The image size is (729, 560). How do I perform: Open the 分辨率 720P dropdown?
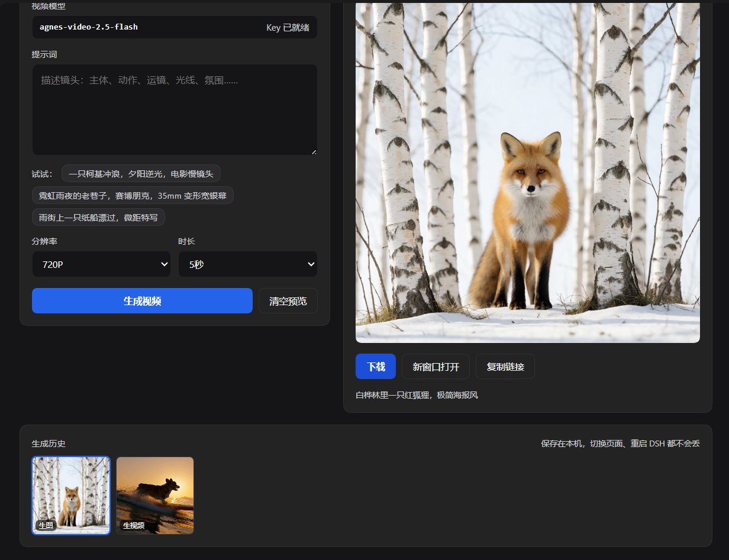(x=101, y=264)
